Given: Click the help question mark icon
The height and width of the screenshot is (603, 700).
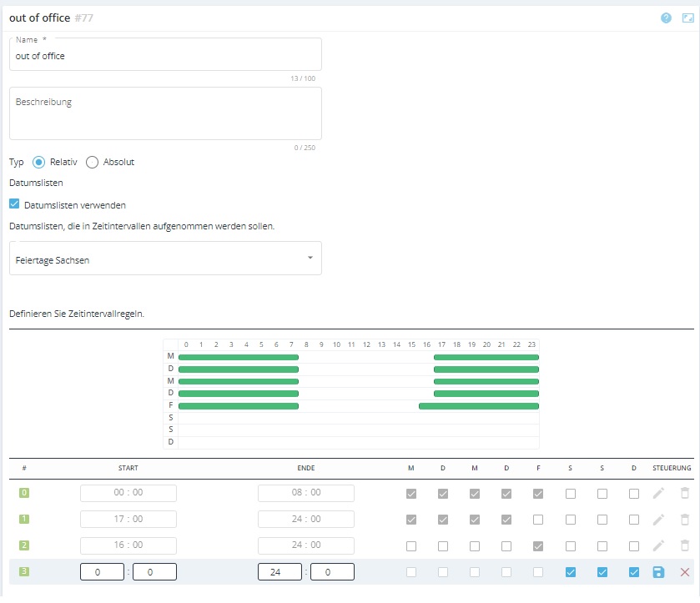Looking at the screenshot, I should click(666, 18).
